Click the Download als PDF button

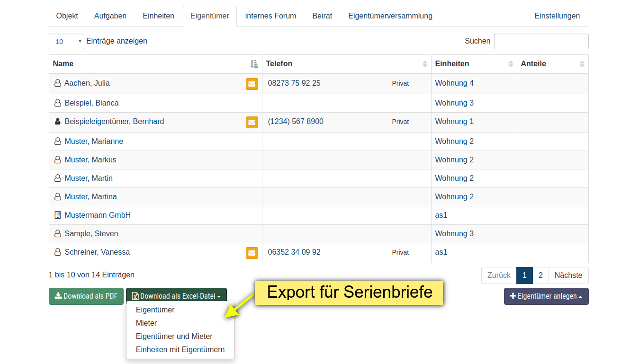click(x=86, y=296)
